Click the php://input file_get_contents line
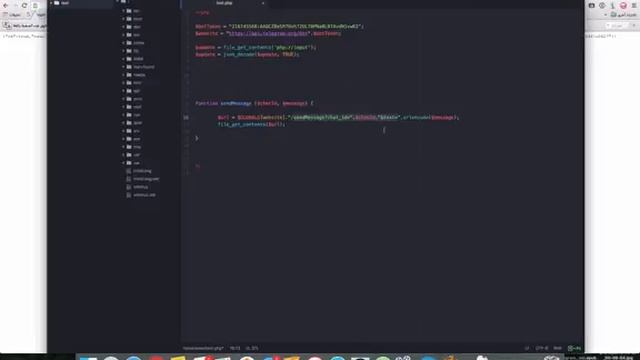The height and width of the screenshot is (360, 640). click(x=256, y=47)
